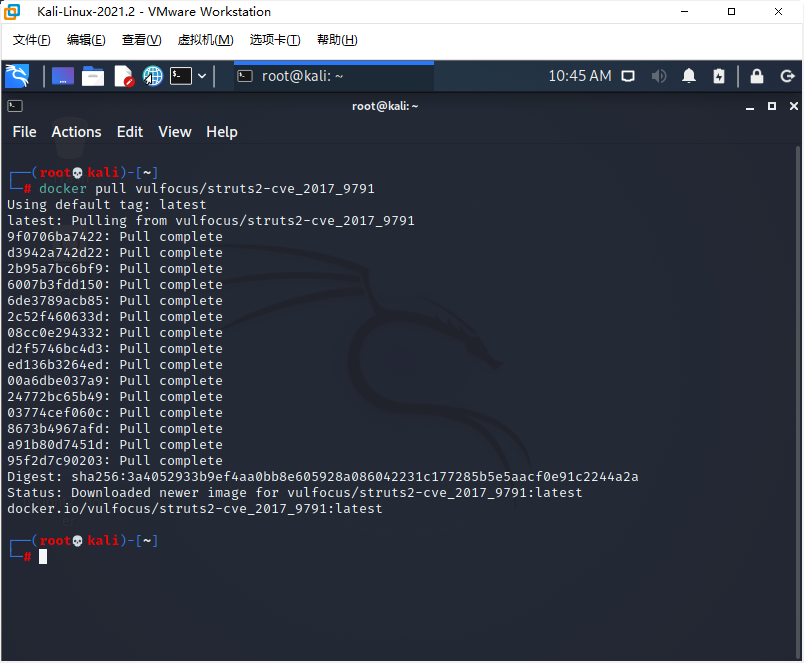Open the terminal View menu
Screen dimensions: 804x663
point(175,132)
